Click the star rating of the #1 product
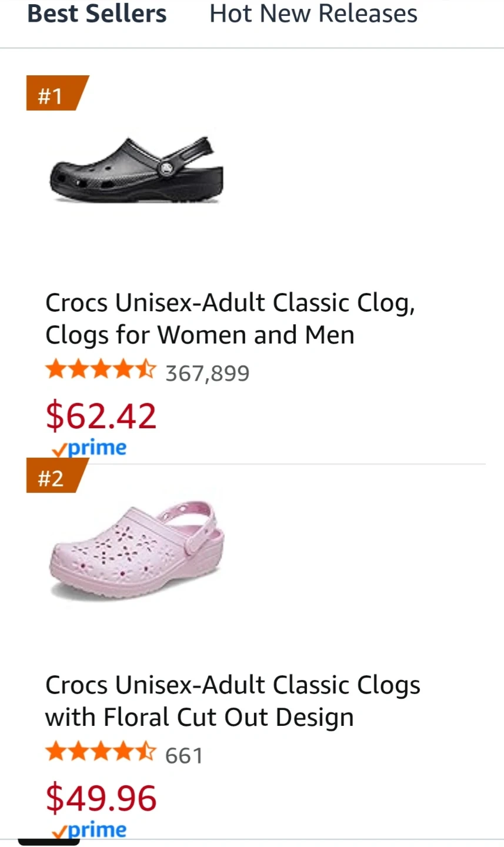Viewport: 504px width, 847px height. (101, 371)
